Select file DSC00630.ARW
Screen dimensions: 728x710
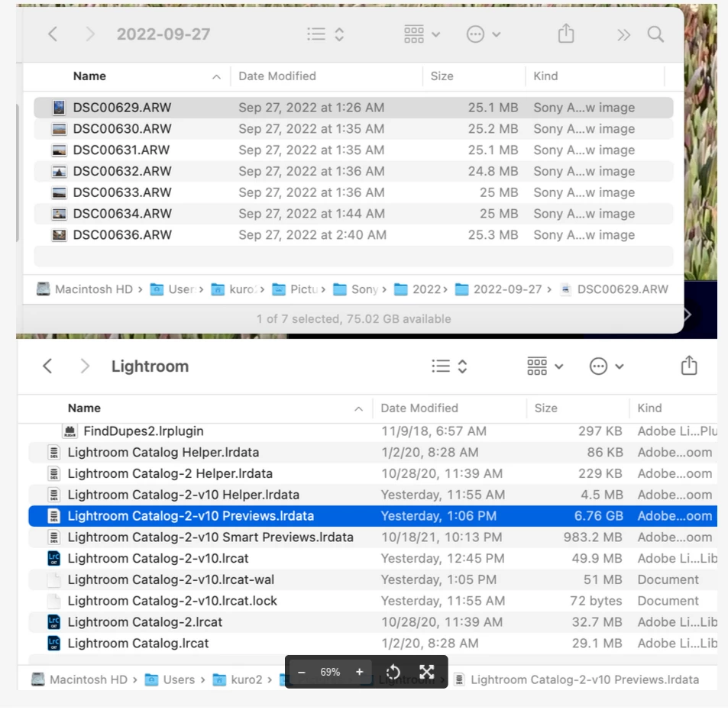click(x=354, y=129)
